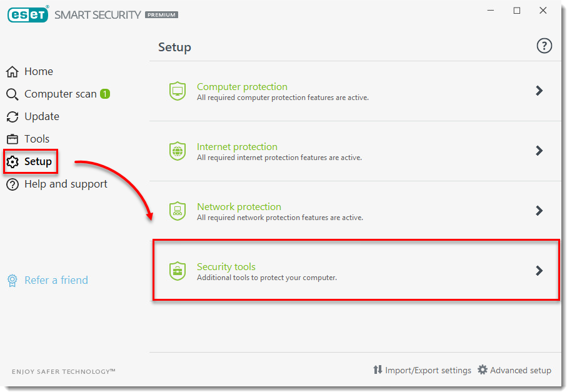Viewport: 567px width, 392px height.
Task: Select Update in the sidebar
Action: [41, 116]
